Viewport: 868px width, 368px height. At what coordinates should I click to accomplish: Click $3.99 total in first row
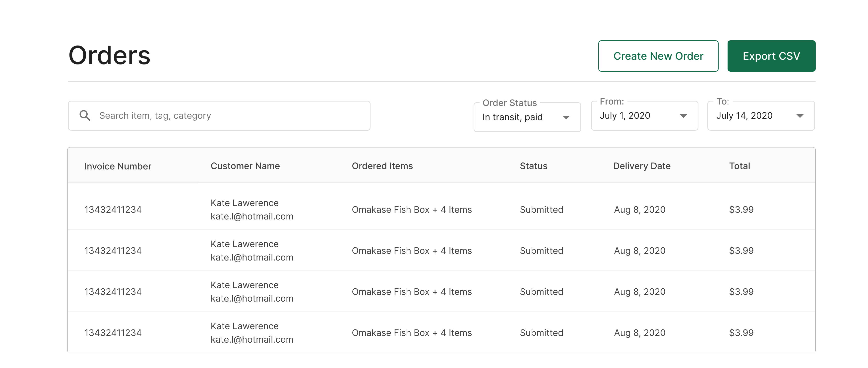click(x=741, y=210)
